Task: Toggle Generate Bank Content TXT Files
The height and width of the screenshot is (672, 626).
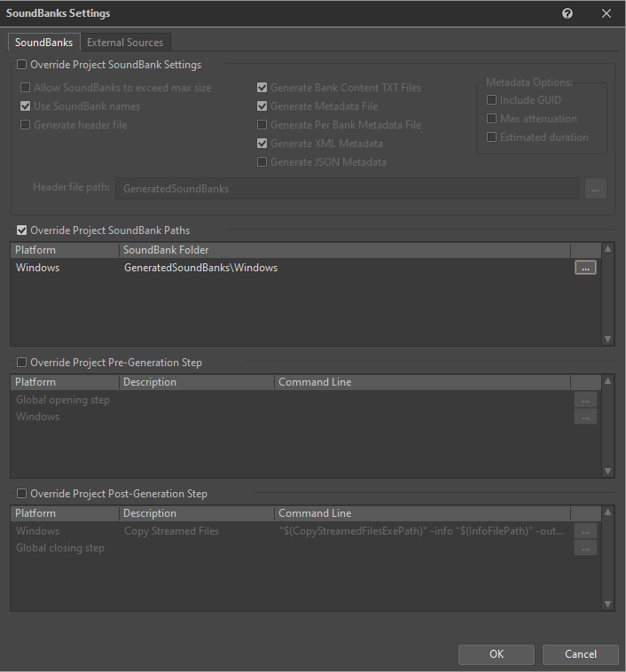Action: pyautogui.click(x=262, y=88)
